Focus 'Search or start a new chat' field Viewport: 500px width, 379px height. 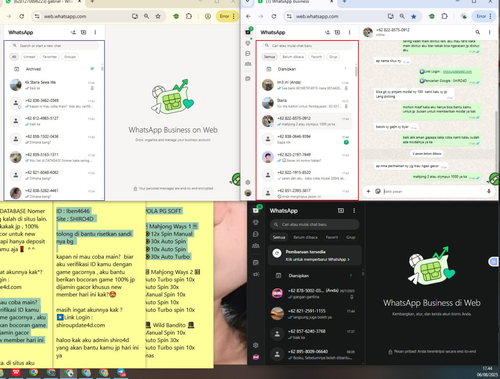54,46
